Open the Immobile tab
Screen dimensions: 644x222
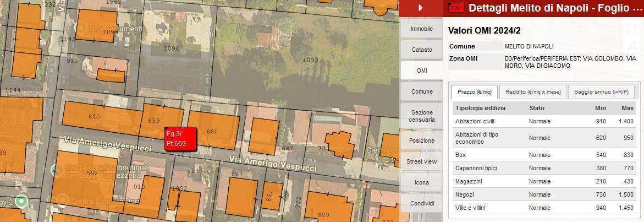pyautogui.click(x=422, y=29)
